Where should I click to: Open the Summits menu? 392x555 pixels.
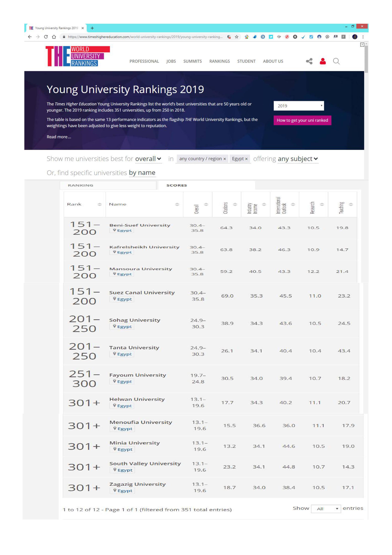click(193, 61)
